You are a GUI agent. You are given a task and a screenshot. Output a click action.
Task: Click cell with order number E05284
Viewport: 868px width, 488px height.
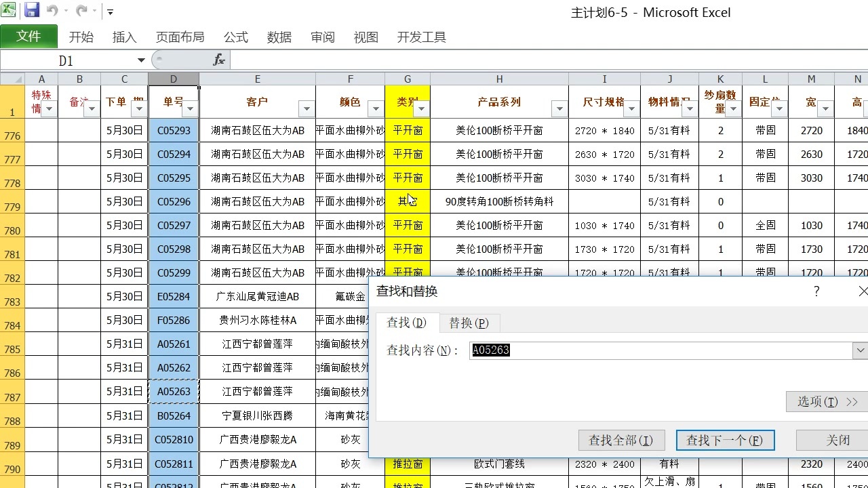coord(174,296)
